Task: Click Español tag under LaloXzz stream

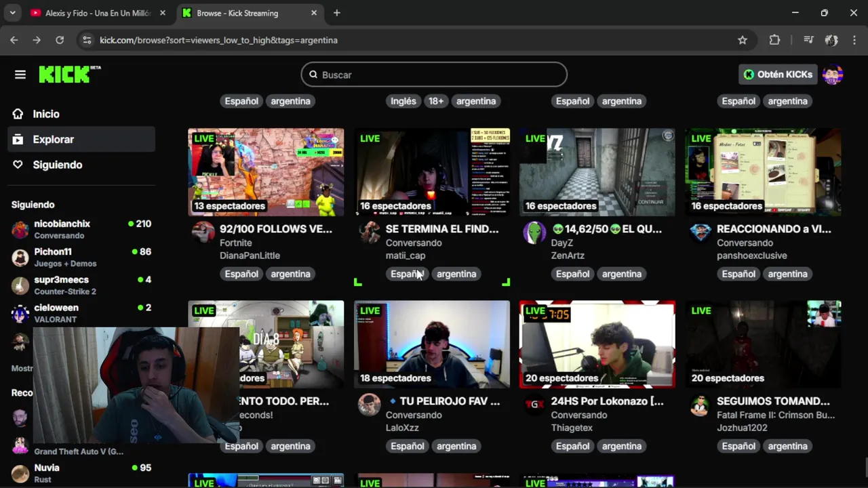Action: coord(407,446)
